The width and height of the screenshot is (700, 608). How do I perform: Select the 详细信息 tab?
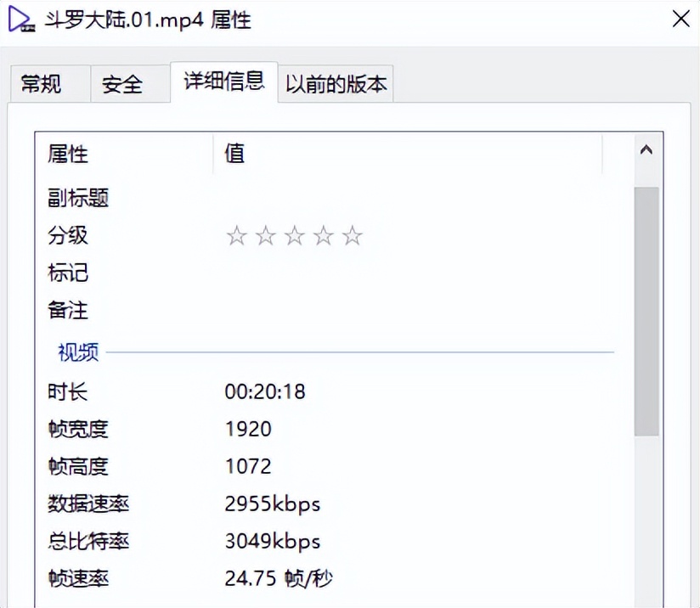click(223, 82)
